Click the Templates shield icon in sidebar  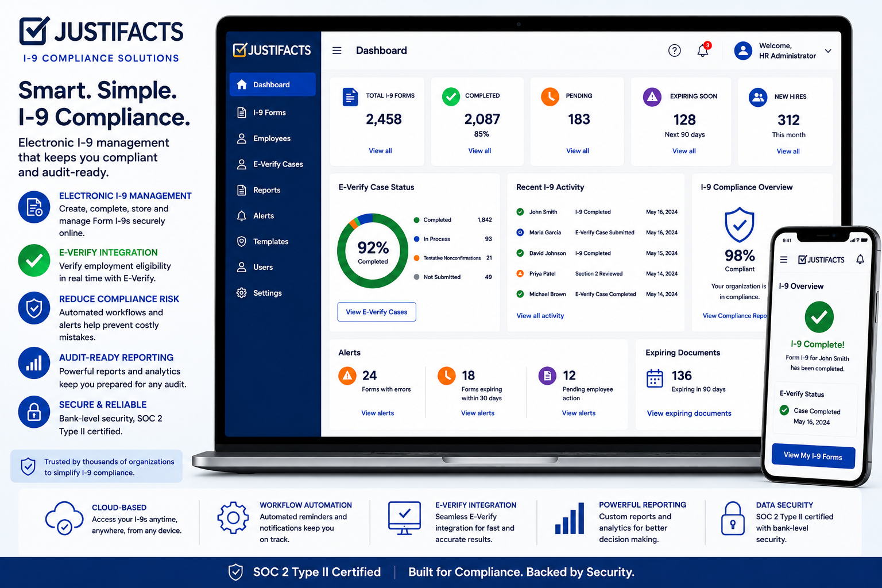tap(242, 242)
